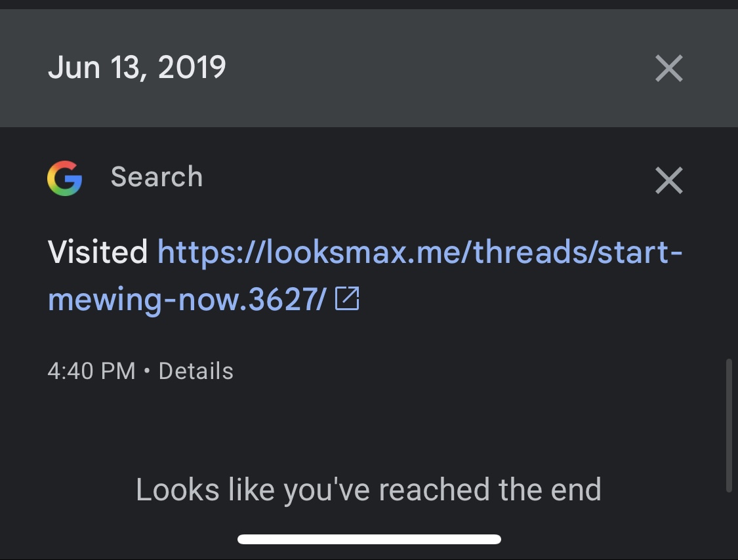This screenshot has height=560, width=738.
Task: Click the "https://looksmax.me/threads/start-" URL text
Action: pyautogui.click(x=420, y=252)
